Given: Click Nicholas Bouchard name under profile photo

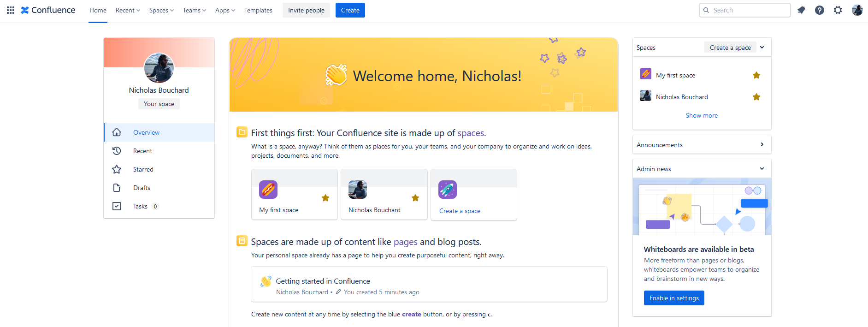Looking at the screenshot, I should pyautogui.click(x=159, y=90).
